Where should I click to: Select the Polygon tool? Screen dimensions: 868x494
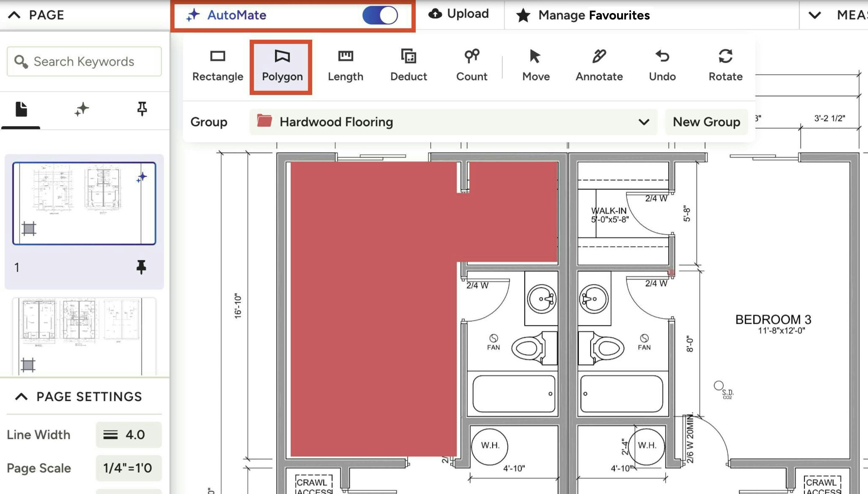point(282,66)
